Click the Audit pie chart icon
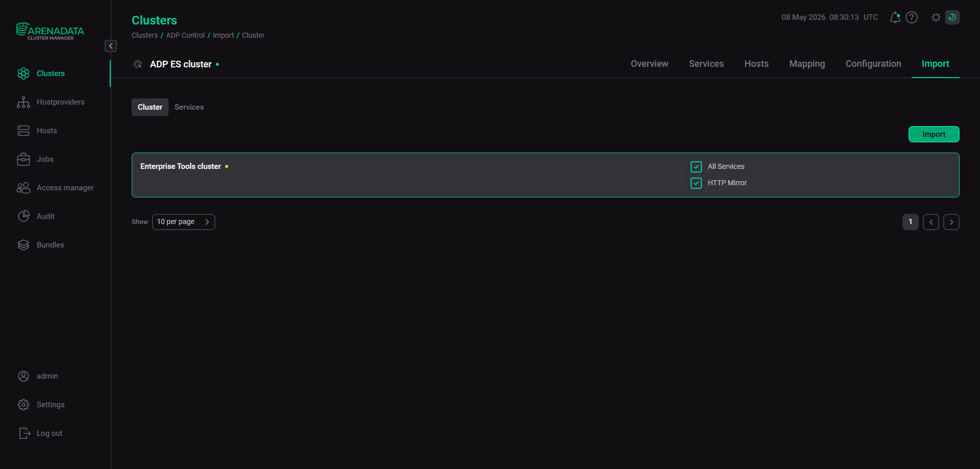This screenshot has height=469, width=980. point(23,216)
